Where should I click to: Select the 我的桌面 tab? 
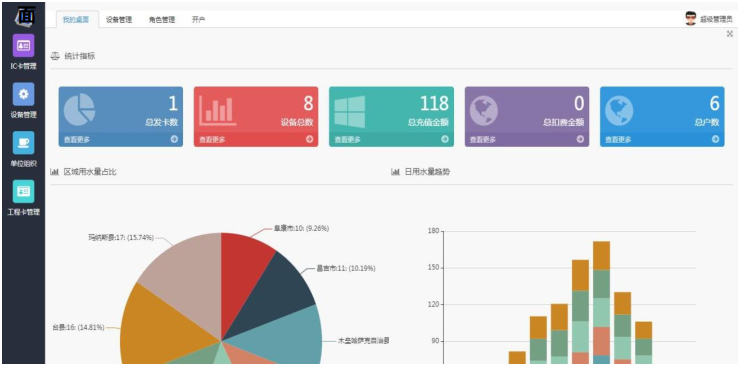(x=76, y=20)
